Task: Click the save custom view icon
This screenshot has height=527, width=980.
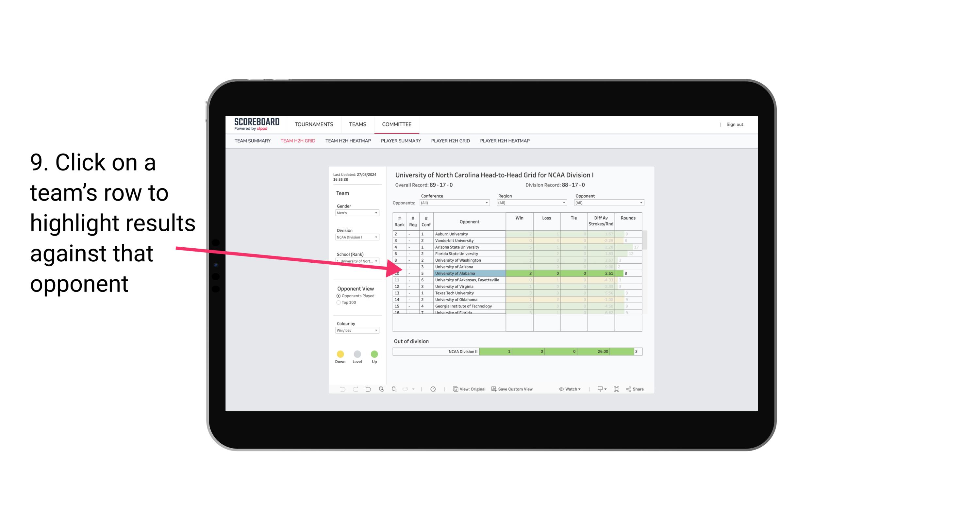Action: pyautogui.click(x=494, y=390)
